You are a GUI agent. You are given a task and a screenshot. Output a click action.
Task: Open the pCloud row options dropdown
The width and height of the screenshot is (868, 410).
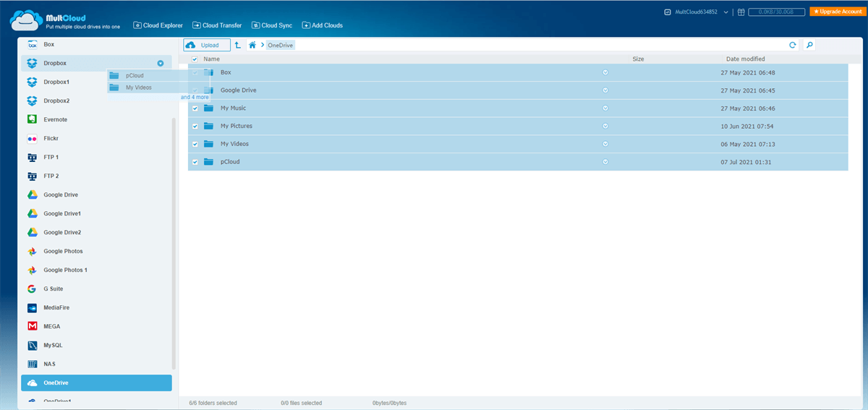tap(605, 162)
